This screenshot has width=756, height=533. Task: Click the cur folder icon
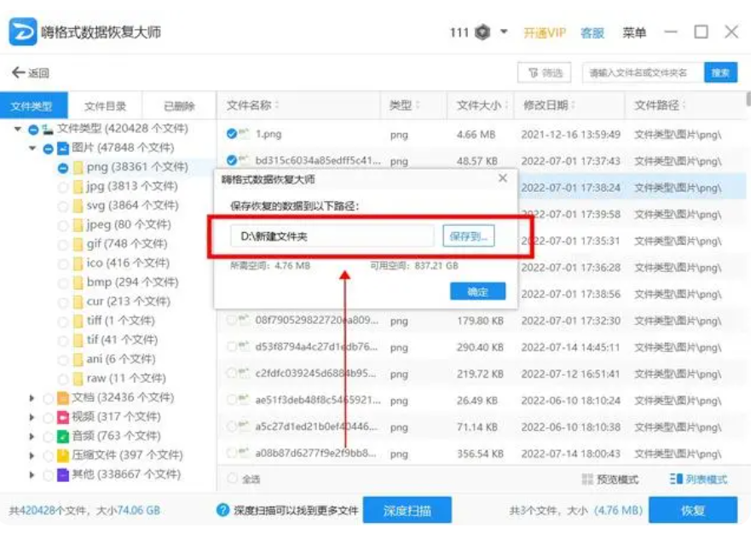(78, 303)
